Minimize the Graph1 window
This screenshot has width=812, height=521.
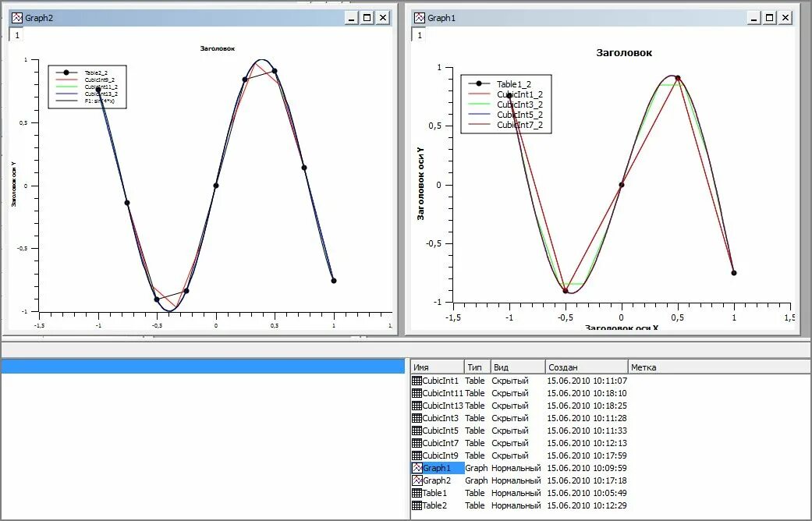pyautogui.click(x=754, y=18)
